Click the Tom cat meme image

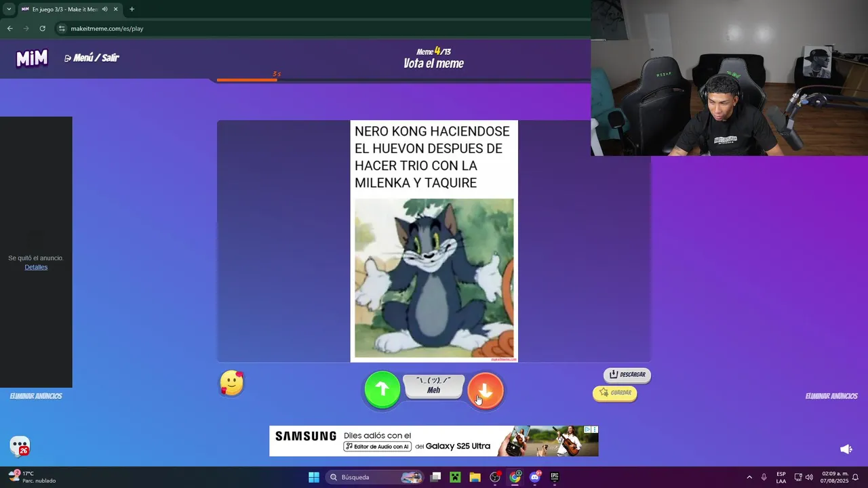click(434, 278)
